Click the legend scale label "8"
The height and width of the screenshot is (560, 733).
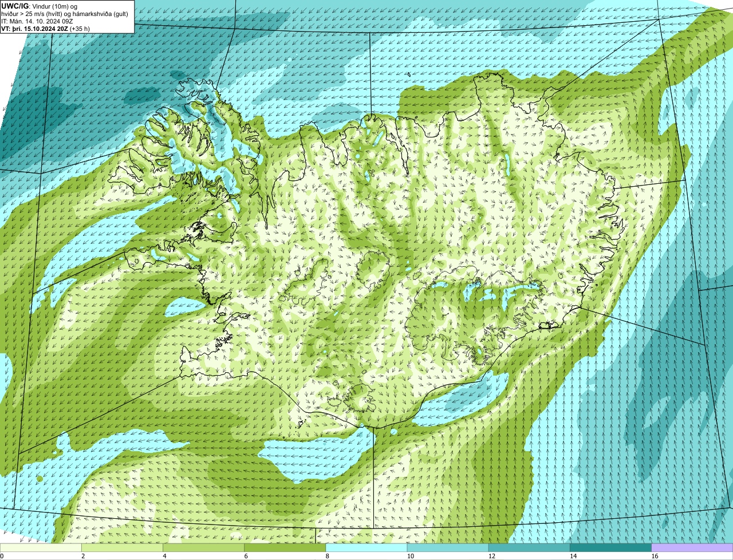pos(327,556)
